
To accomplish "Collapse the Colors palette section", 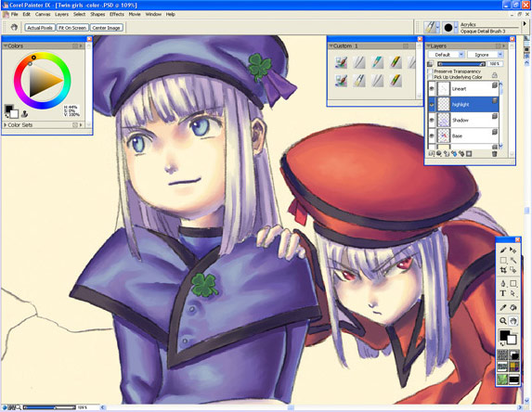I will [5, 45].
